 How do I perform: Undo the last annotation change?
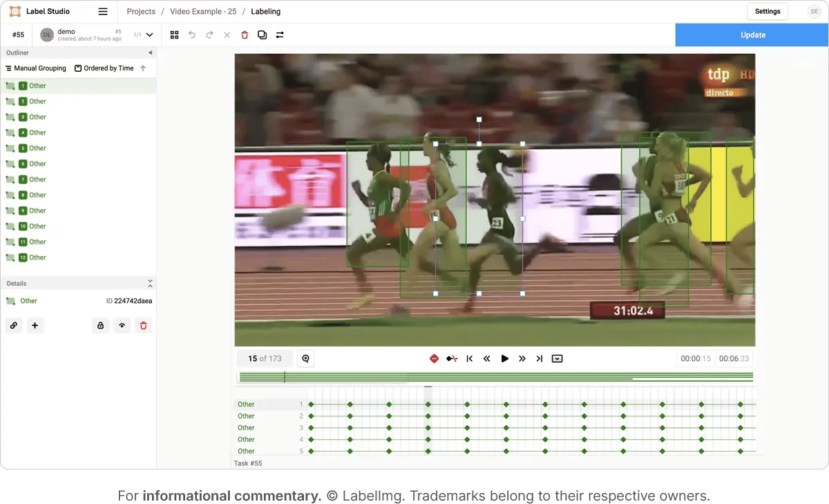192,35
